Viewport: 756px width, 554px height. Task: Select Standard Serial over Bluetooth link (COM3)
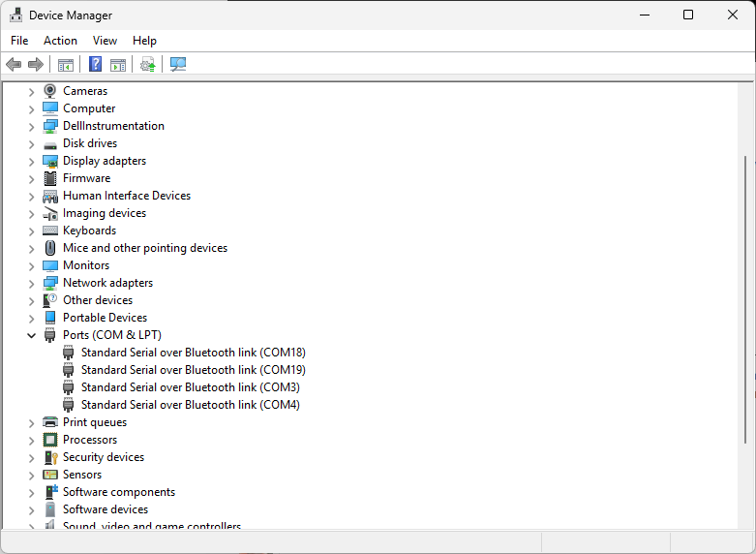point(191,387)
